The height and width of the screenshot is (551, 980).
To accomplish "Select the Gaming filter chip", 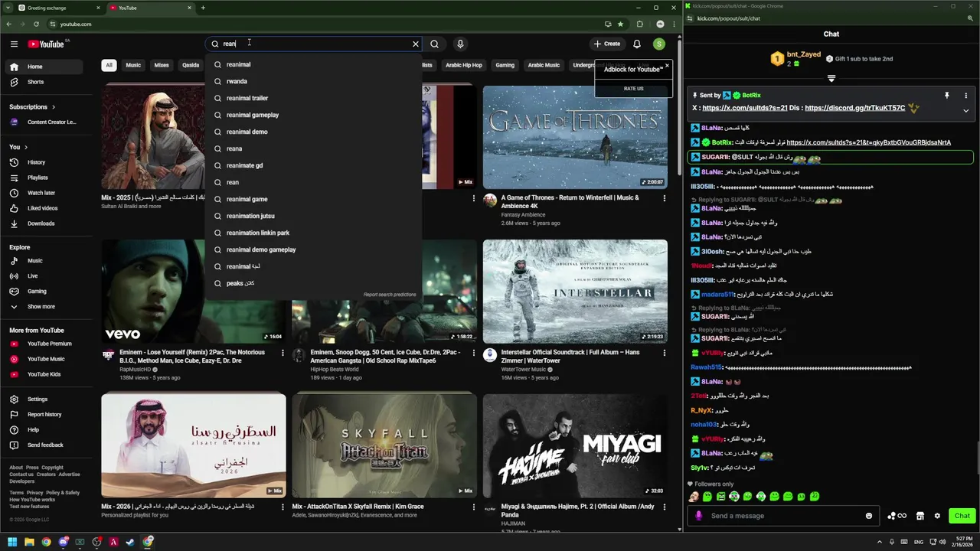I will point(505,65).
